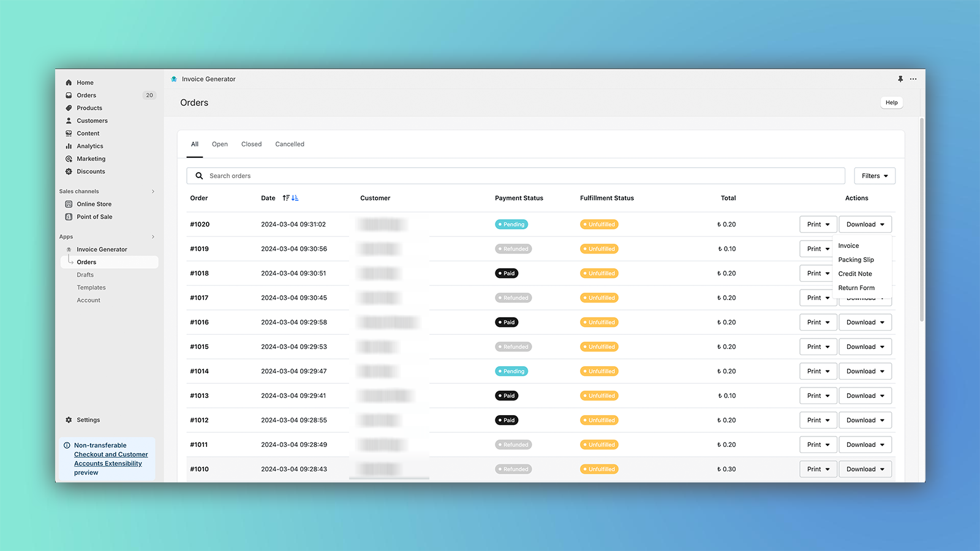Click the Home icon in sidebar
The height and width of the screenshot is (551, 980).
pos(69,83)
